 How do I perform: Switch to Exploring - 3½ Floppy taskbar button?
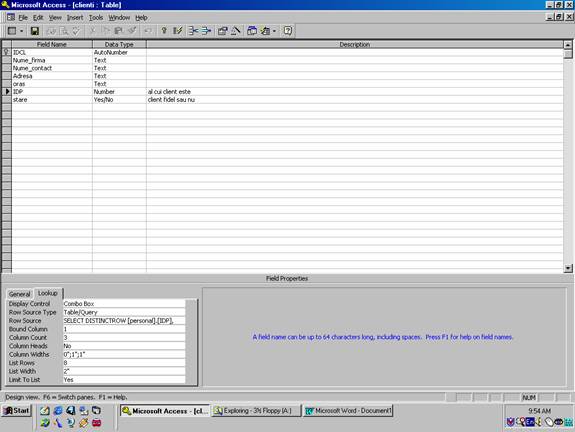(x=257, y=411)
